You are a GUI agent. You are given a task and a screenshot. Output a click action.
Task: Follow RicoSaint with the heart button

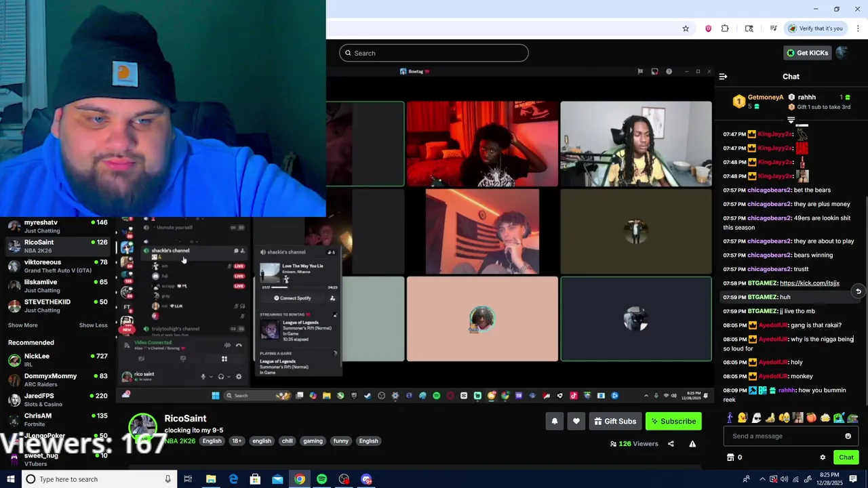click(x=576, y=422)
